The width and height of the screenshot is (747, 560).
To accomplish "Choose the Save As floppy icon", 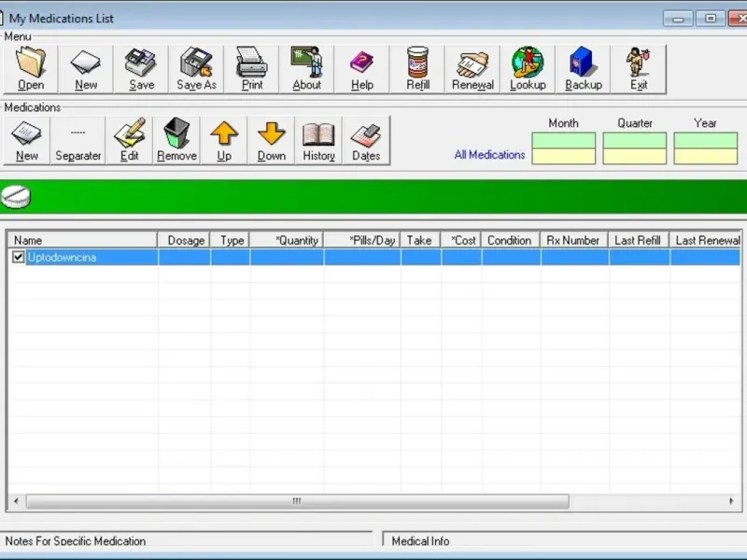I will coord(196,69).
